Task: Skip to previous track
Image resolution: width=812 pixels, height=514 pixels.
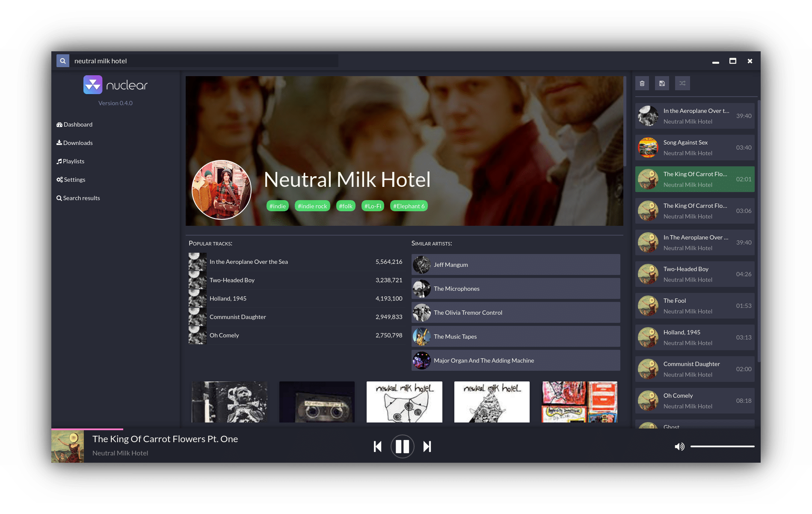Action: tap(377, 446)
